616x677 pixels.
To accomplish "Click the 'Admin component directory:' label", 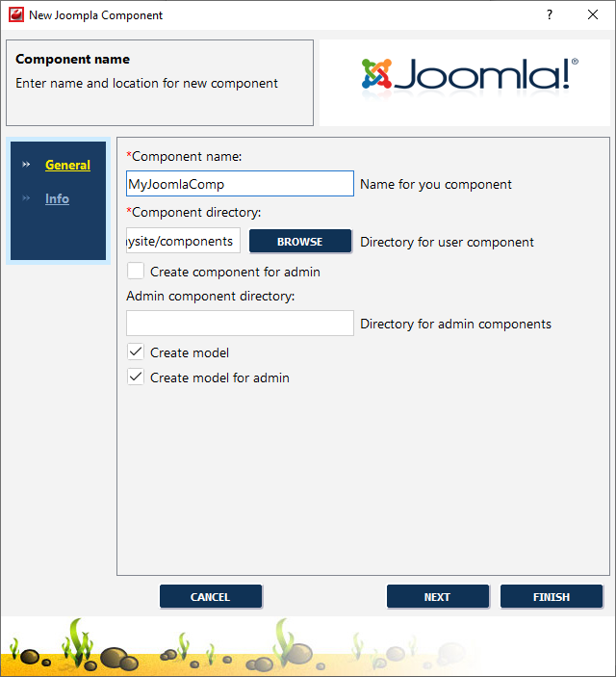I will [210, 297].
